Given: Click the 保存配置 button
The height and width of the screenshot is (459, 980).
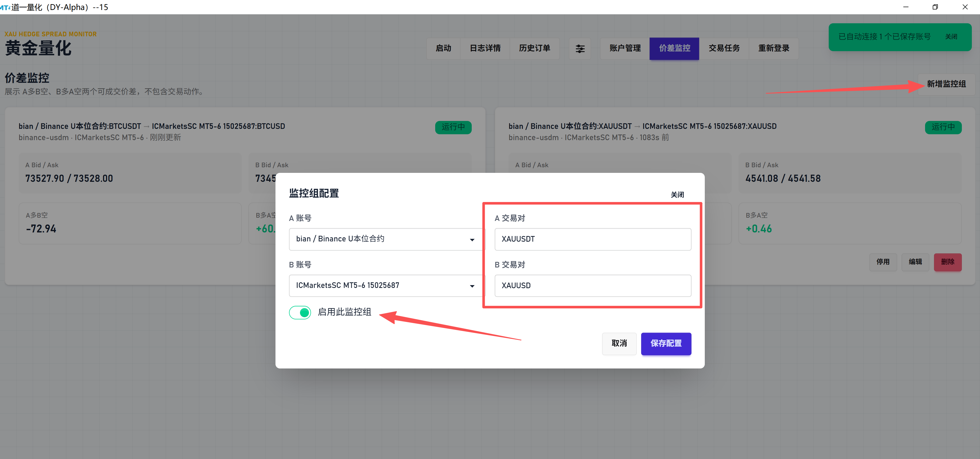Looking at the screenshot, I should pos(666,344).
